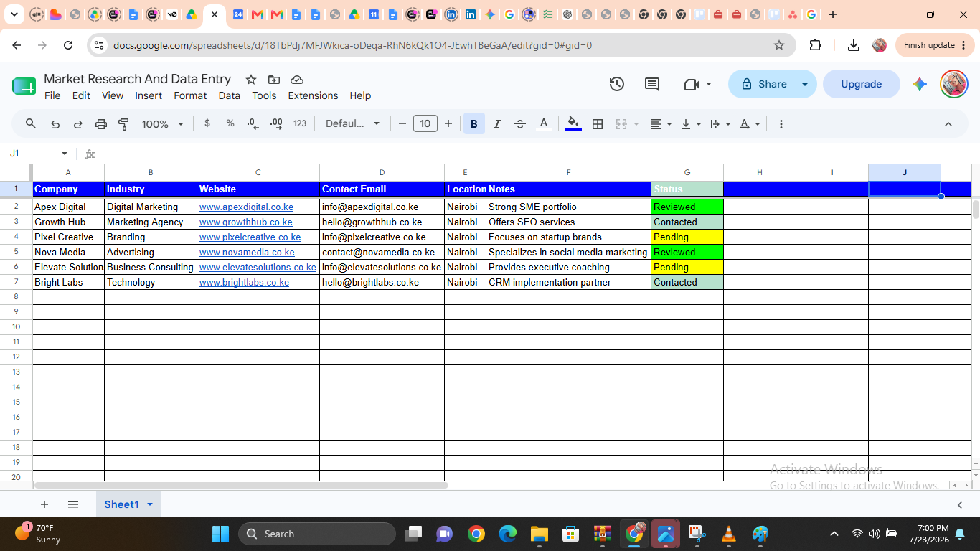Undo the last action
Image resolution: width=980 pixels, height=551 pixels.
coord(55,124)
